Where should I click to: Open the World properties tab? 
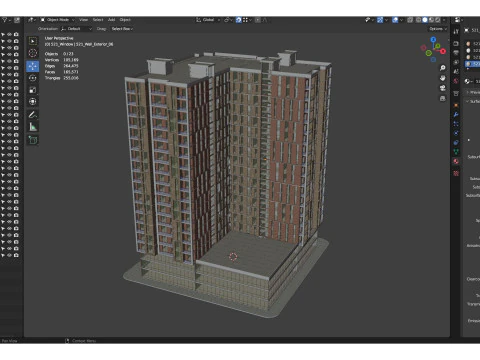[456, 81]
